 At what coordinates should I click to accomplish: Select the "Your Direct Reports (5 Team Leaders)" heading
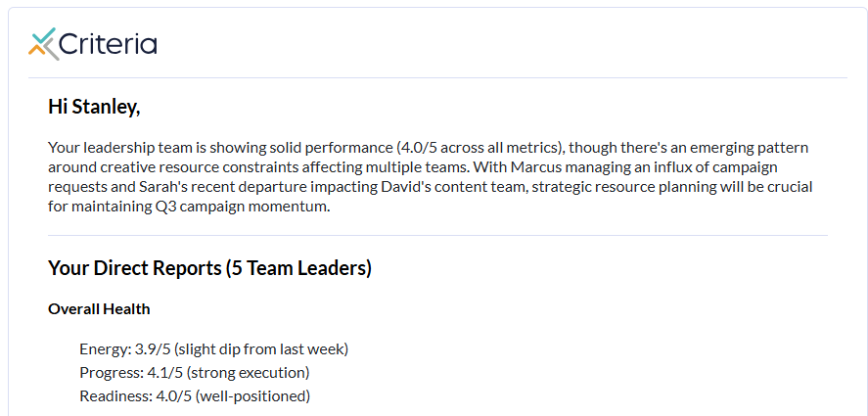(x=209, y=267)
